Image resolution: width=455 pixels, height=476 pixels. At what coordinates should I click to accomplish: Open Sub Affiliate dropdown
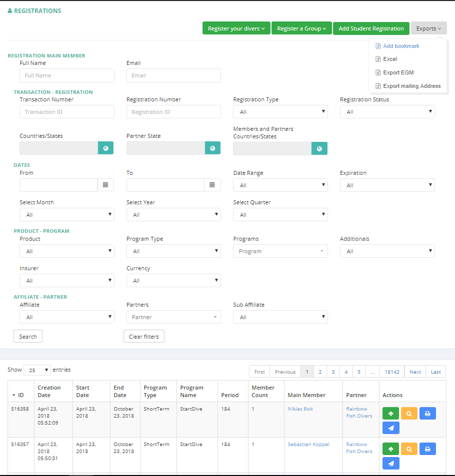coord(280,317)
